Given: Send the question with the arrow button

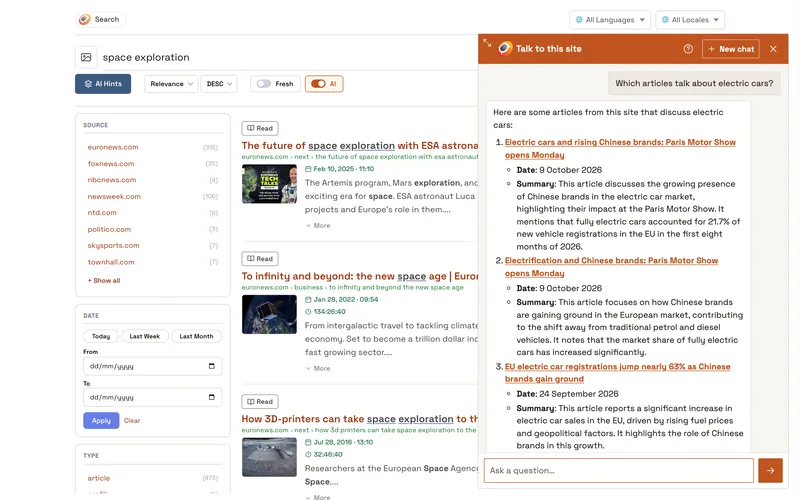Looking at the screenshot, I should 770,470.
